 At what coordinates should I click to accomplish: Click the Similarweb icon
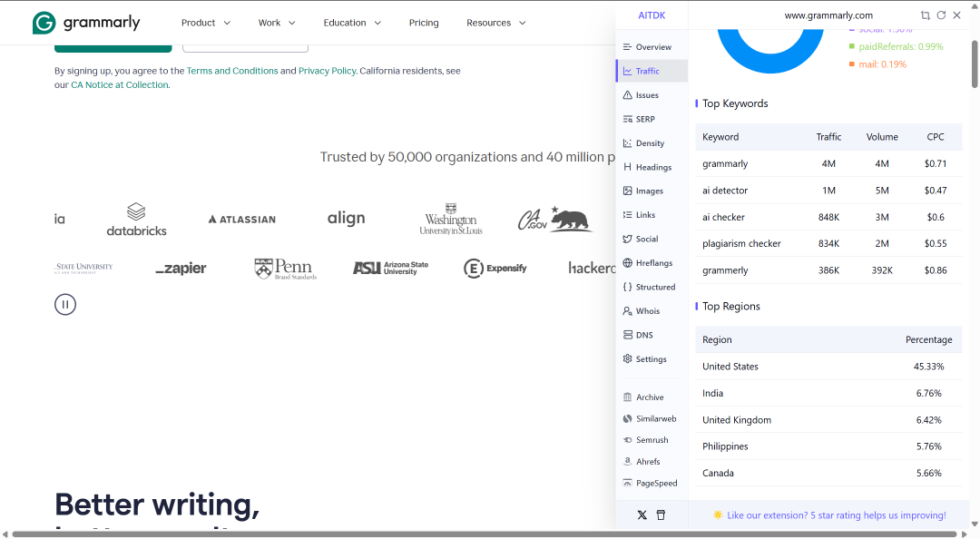[x=628, y=418]
